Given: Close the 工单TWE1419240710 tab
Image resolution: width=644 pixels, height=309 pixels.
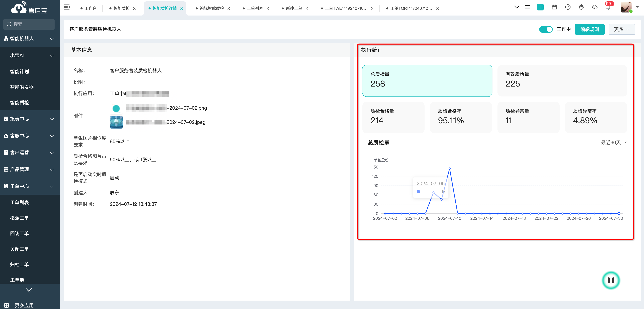Looking at the screenshot, I should [372, 8].
